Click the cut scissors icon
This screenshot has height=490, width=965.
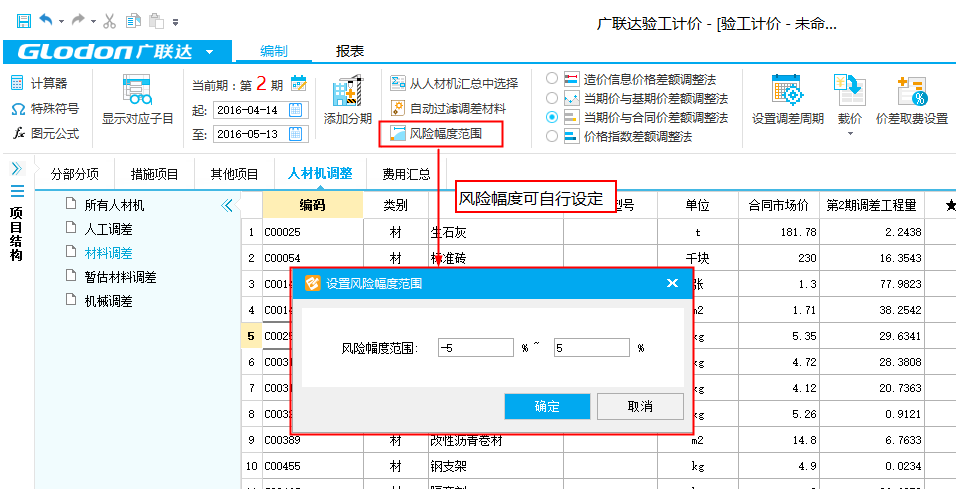coord(110,20)
